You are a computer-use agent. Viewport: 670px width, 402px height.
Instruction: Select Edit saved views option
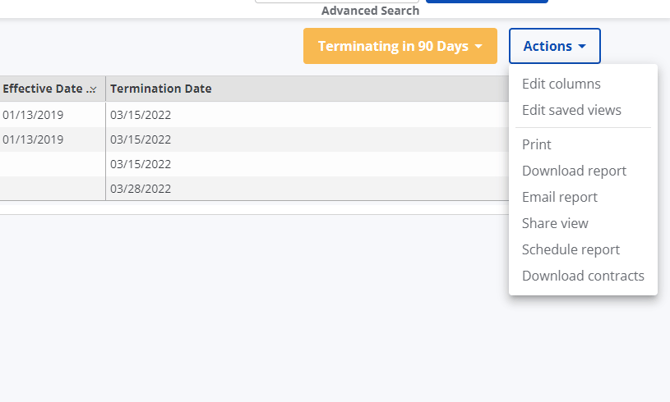point(571,110)
